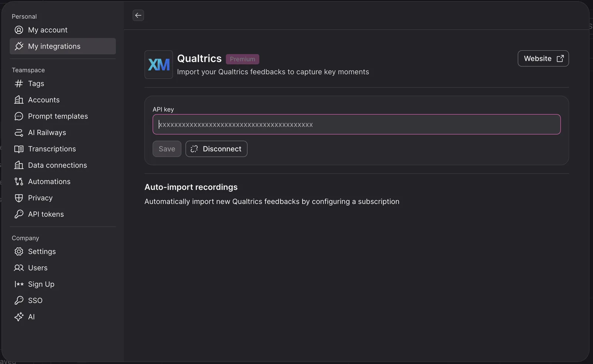Image resolution: width=593 pixels, height=364 pixels.
Task: Go to Tags section
Action: click(63, 84)
